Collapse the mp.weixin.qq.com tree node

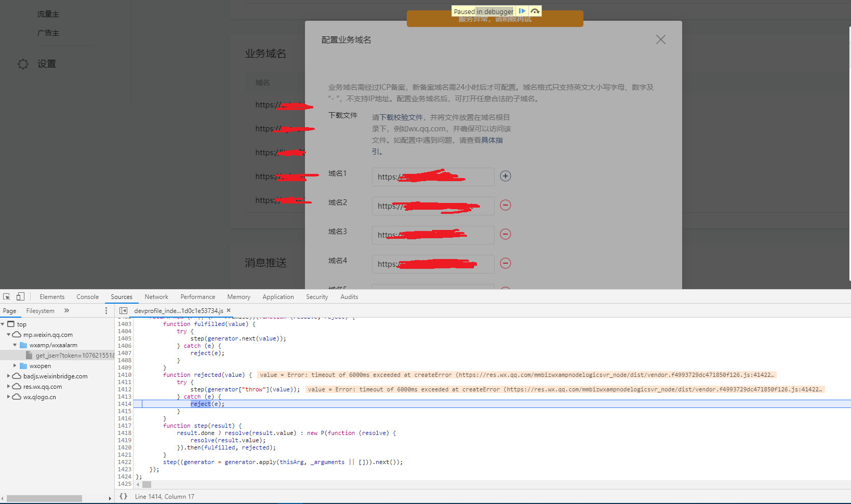[9, 334]
